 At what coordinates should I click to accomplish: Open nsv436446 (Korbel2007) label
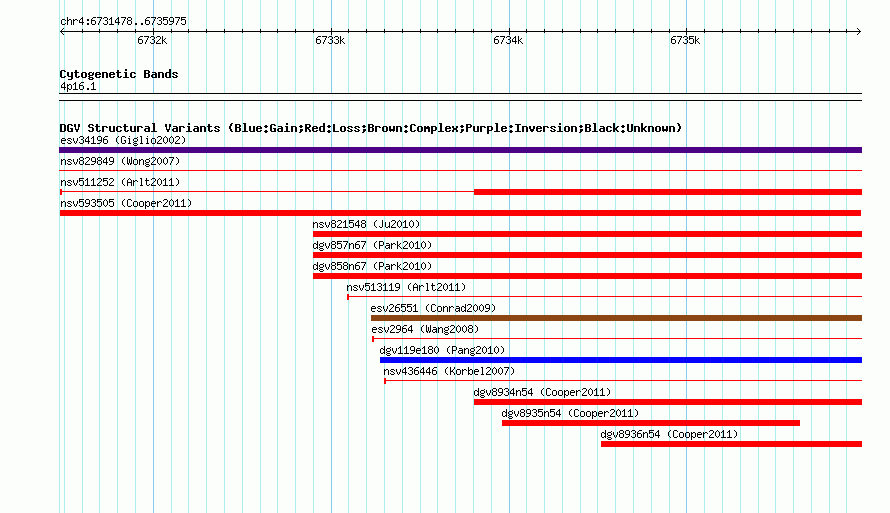tap(449, 371)
